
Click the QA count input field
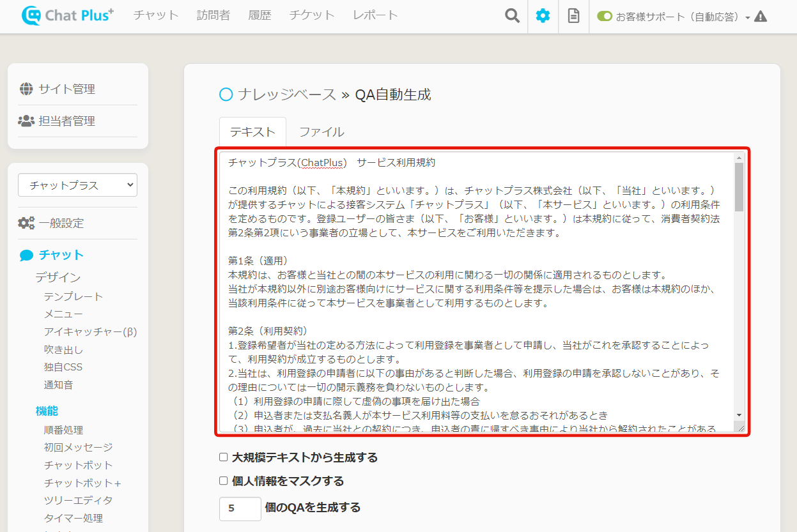pyautogui.click(x=240, y=508)
